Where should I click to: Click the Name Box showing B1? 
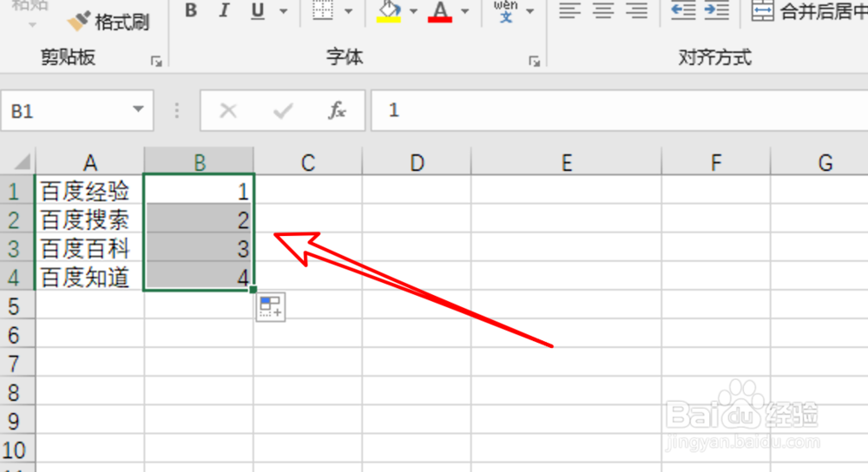pyautogui.click(x=65, y=111)
